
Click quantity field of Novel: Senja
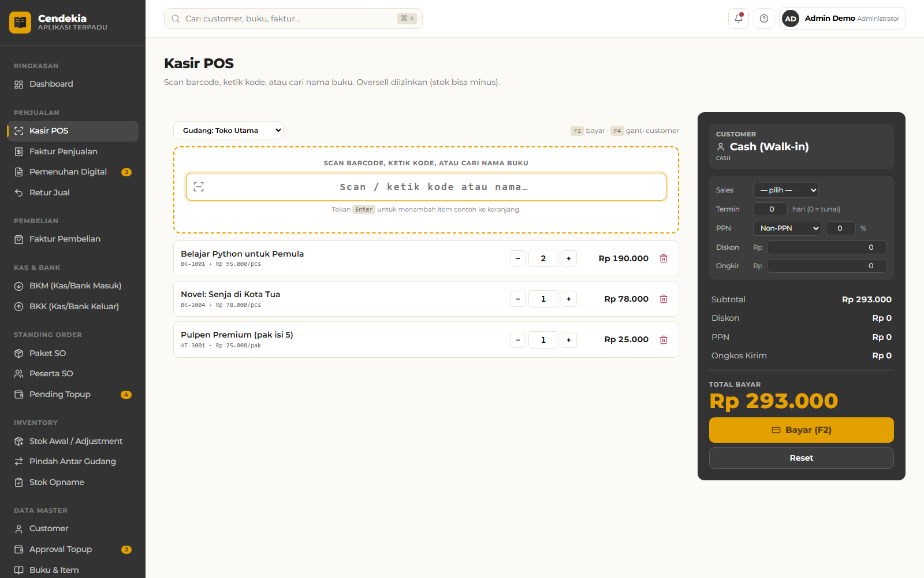pyautogui.click(x=543, y=299)
